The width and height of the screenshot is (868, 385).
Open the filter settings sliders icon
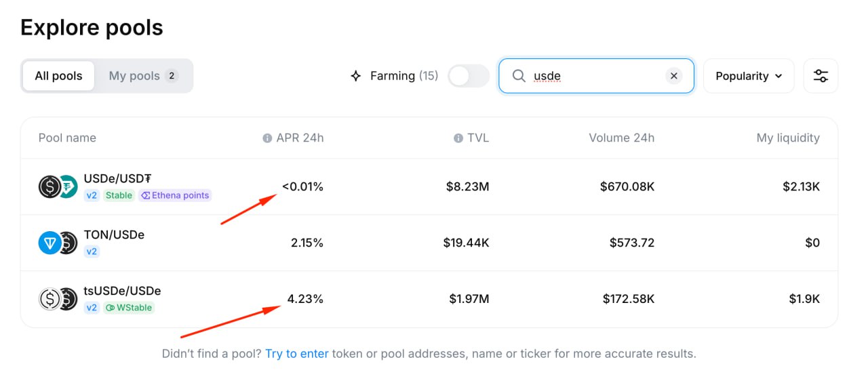pyautogui.click(x=821, y=76)
